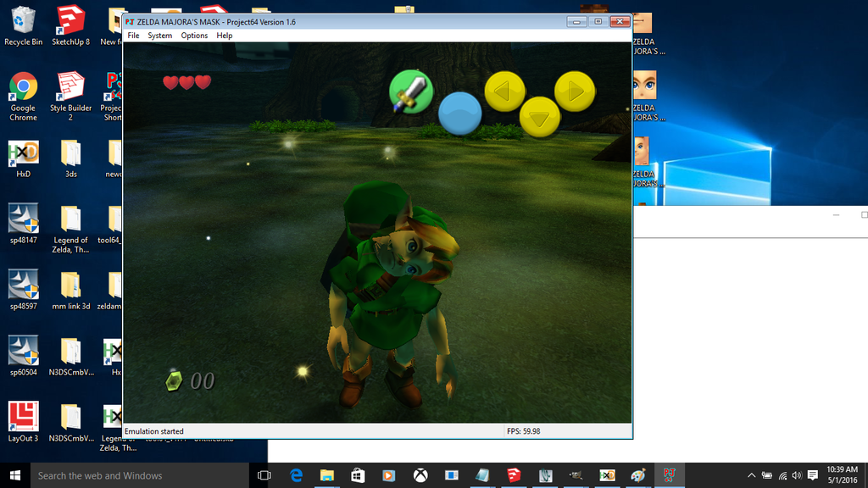
Task: Open the Help menu
Action: 225,36
